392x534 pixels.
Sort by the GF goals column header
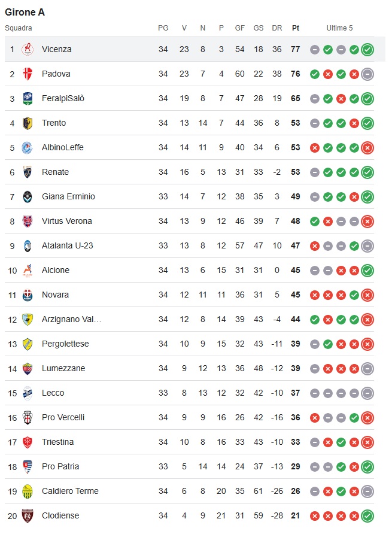[x=240, y=28]
